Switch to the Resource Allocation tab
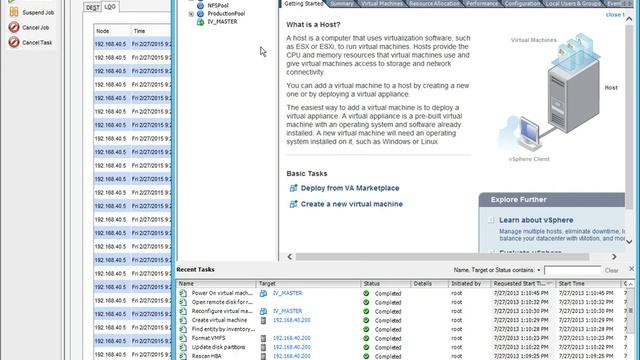 pos(434,4)
